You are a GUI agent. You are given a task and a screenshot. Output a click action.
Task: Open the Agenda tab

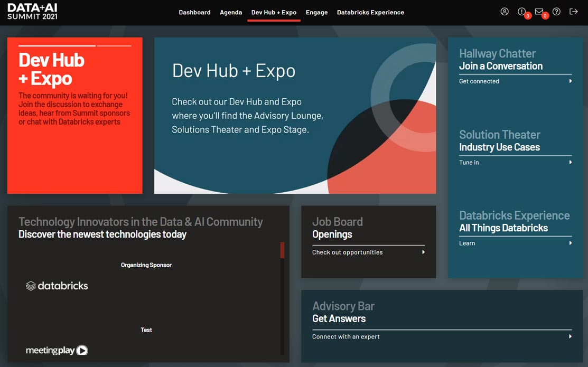pyautogui.click(x=231, y=12)
